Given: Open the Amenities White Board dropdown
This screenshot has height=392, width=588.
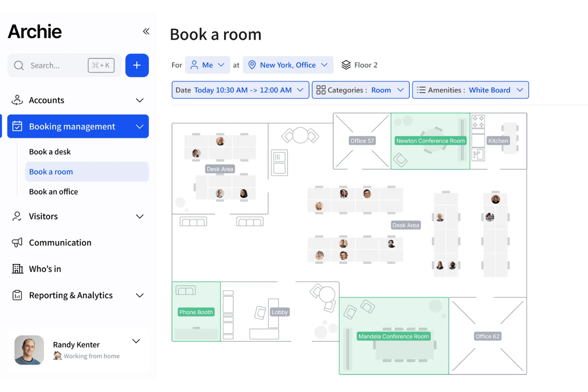Looking at the screenshot, I should [x=470, y=90].
